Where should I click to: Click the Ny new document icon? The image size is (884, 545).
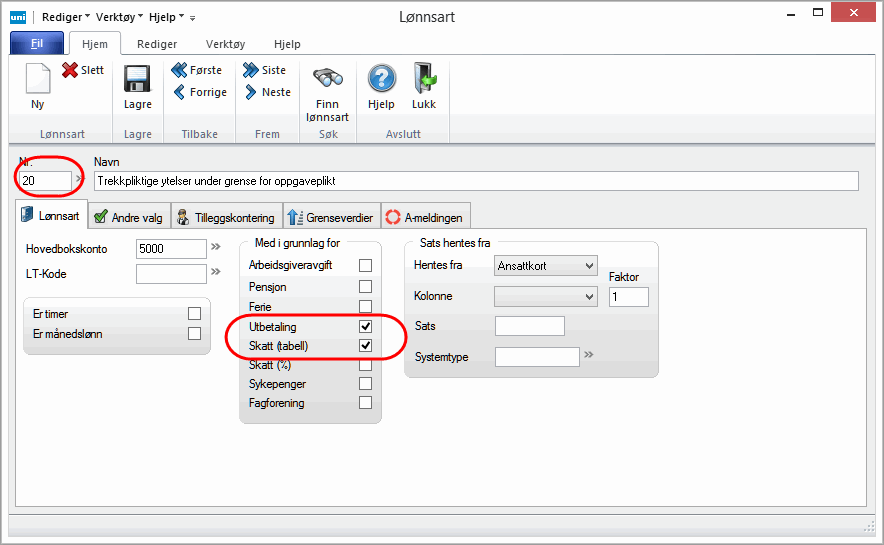(37, 80)
